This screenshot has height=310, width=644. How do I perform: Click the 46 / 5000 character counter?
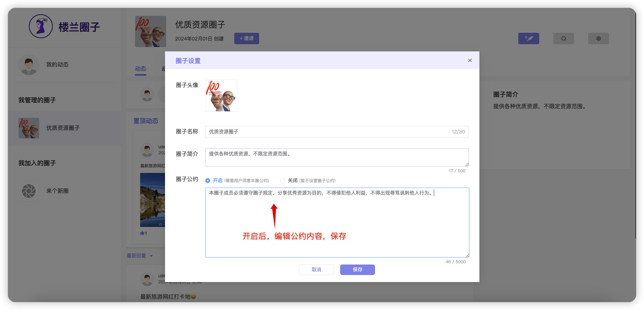point(456,262)
